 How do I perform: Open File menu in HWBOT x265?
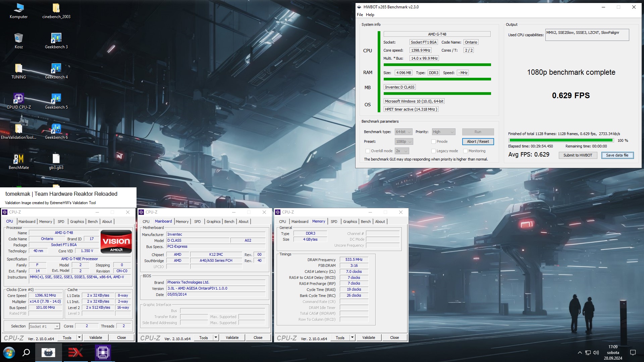360,15
